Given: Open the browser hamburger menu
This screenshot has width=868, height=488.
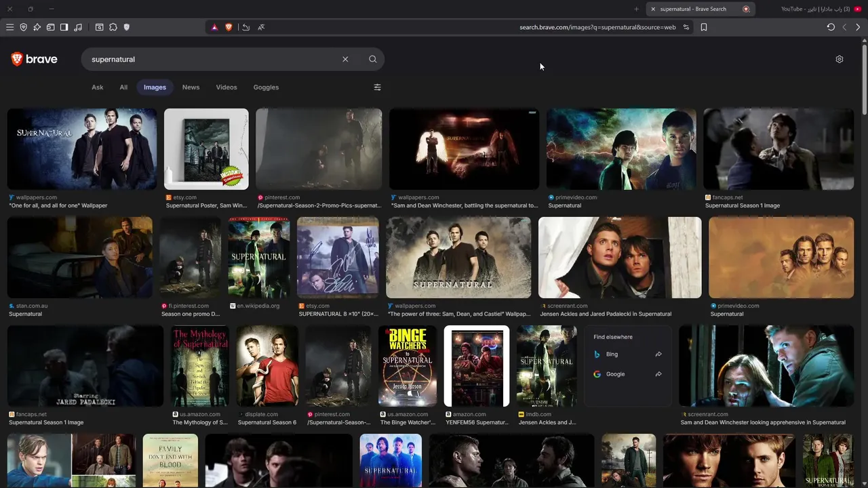Looking at the screenshot, I should click(9, 27).
